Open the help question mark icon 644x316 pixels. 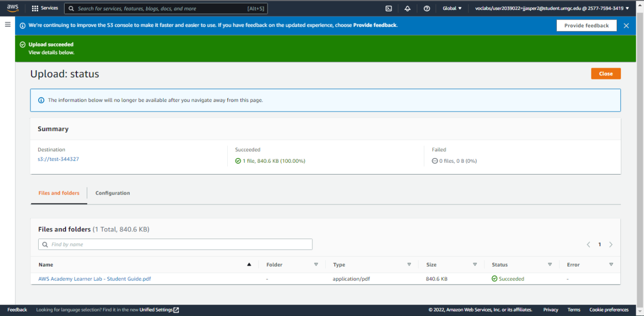(x=427, y=8)
